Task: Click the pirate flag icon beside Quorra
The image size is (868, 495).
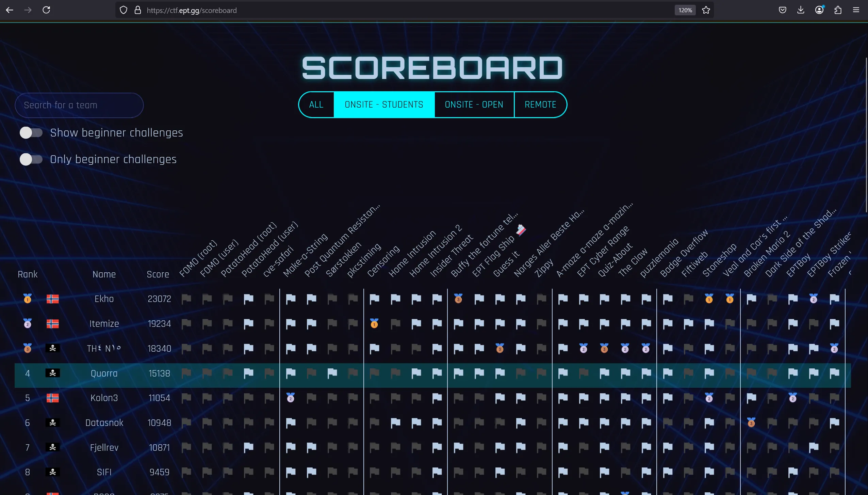Action: point(52,373)
